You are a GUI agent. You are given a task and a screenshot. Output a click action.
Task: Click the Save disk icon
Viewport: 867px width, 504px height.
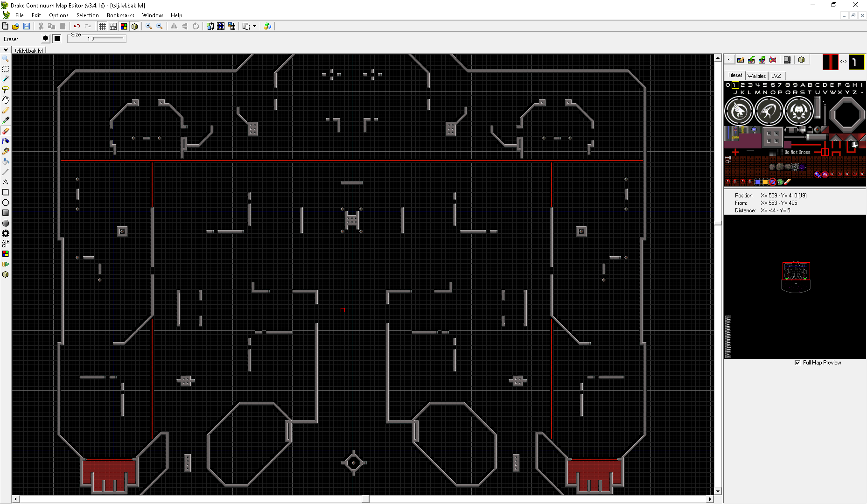click(x=27, y=26)
